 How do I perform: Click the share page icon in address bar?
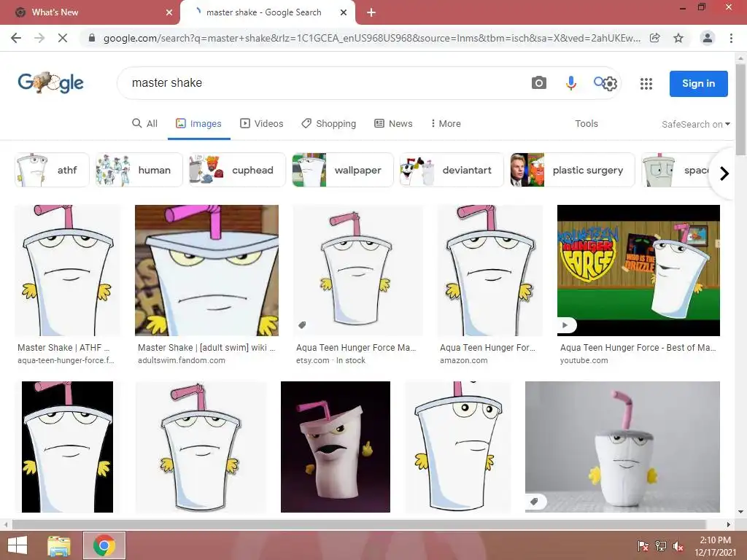(655, 38)
